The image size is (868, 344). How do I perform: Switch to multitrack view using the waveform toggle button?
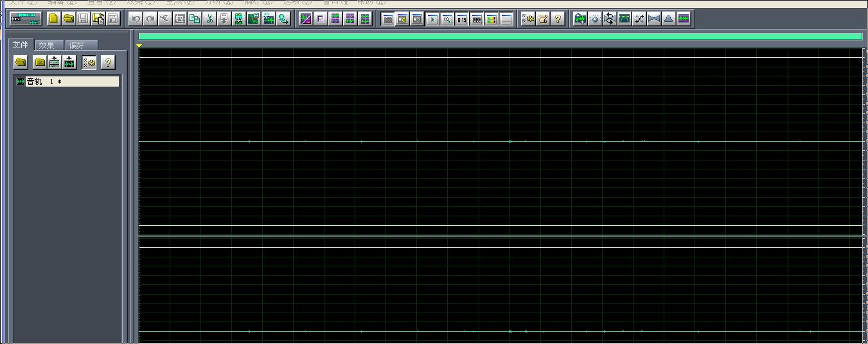click(26, 19)
